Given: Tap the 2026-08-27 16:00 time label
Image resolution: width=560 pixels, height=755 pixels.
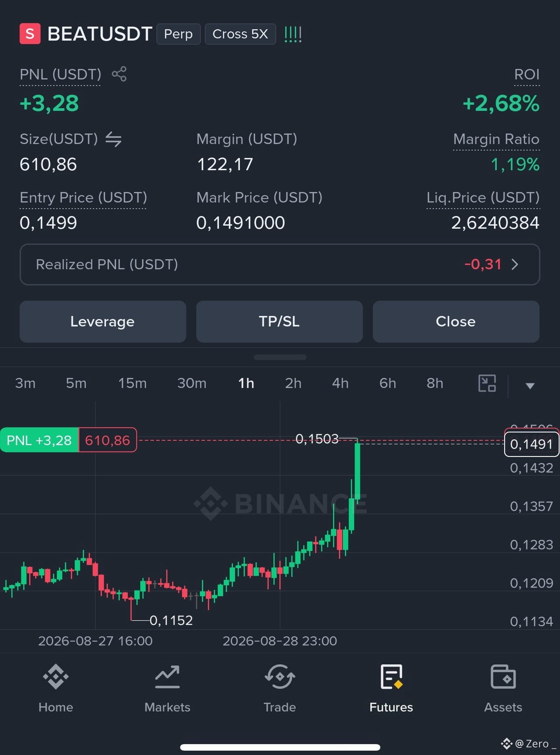Looking at the screenshot, I should click(96, 641).
